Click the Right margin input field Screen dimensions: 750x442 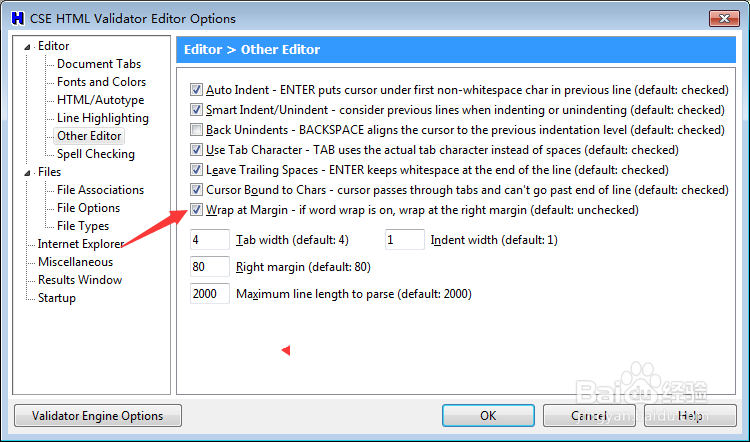coord(209,267)
